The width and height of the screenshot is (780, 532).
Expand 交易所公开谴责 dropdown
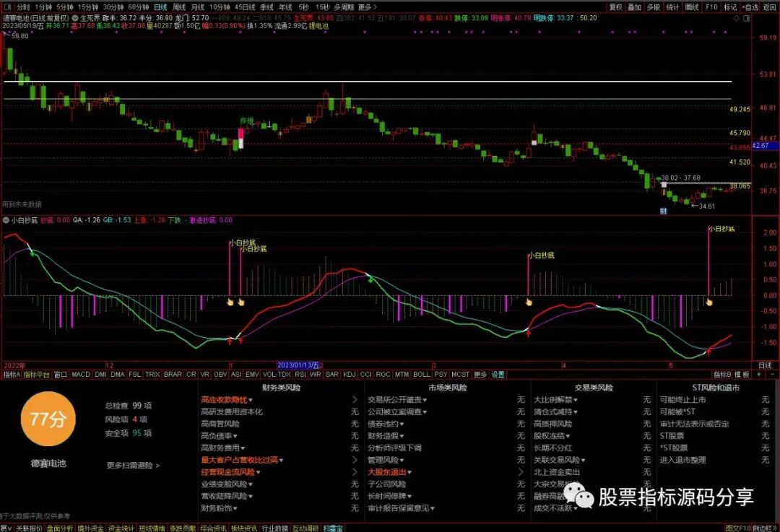pyautogui.click(x=397, y=400)
